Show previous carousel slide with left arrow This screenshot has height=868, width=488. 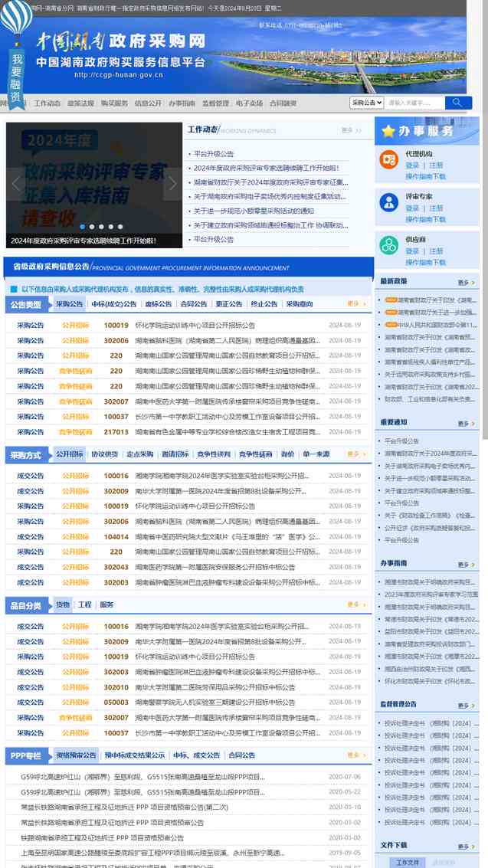[x=16, y=184]
